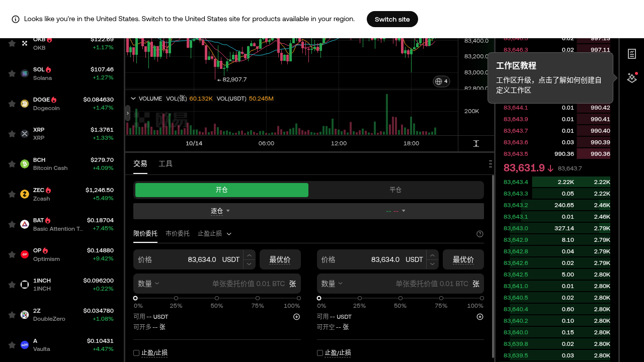Set short amount slider to 25%
The image size is (644, 362).
[x=360, y=298]
